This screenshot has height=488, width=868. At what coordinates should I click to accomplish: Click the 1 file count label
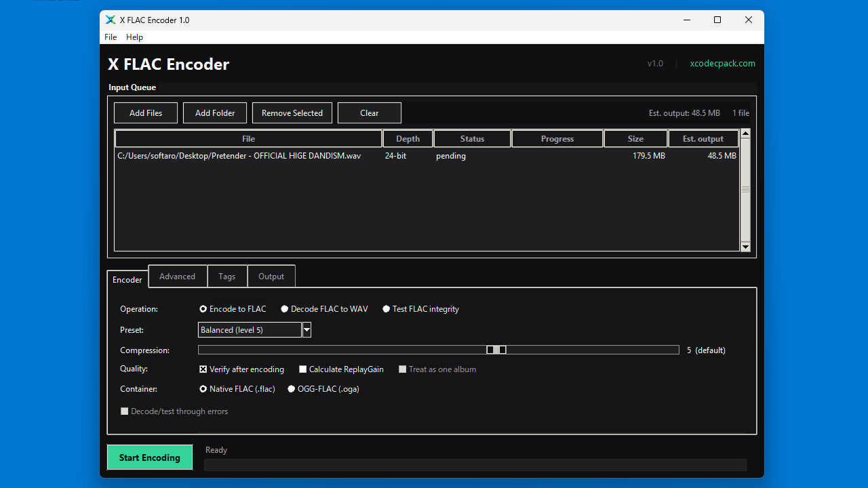click(741, 113)
